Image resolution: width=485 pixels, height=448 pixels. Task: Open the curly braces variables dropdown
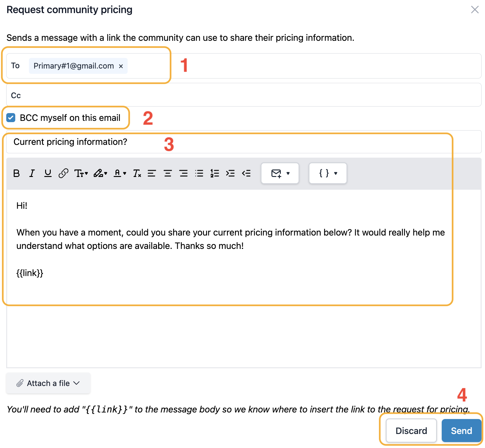[x=328, y=173]
